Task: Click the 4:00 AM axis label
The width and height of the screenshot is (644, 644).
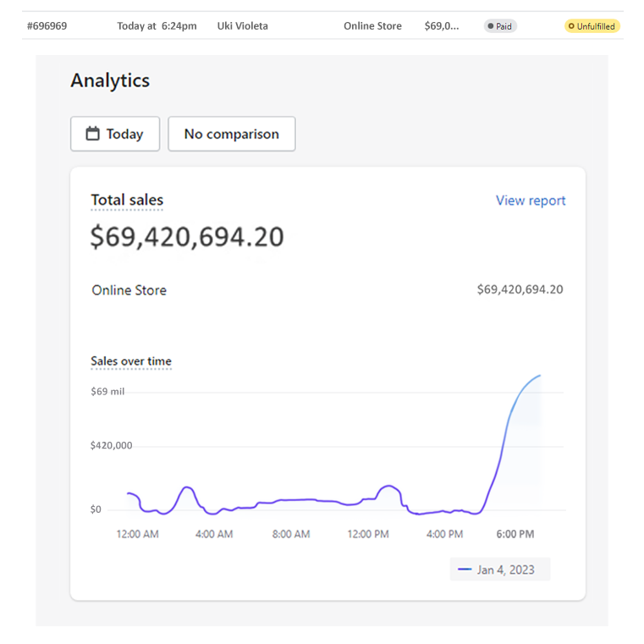Action: 214,534
